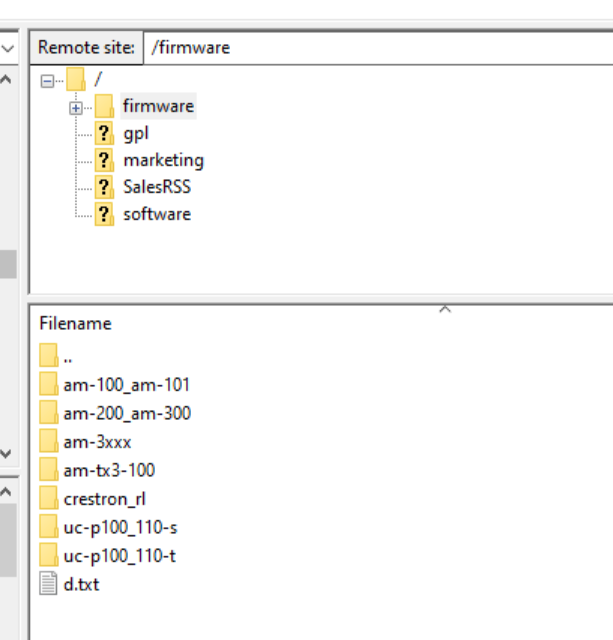Select the am-200_am-300 folder entry
The image size is (613, 640).
(x=126, y=413)
